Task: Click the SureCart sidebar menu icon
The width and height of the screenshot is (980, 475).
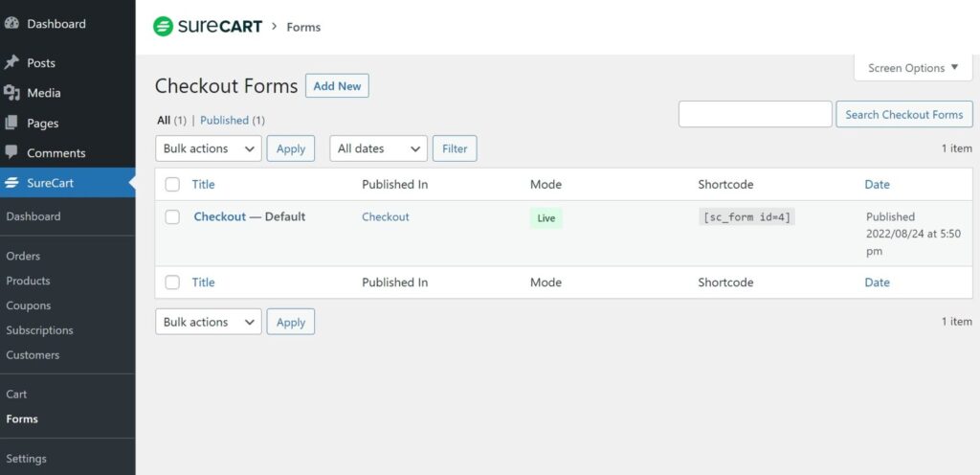Action: [11, 183]
